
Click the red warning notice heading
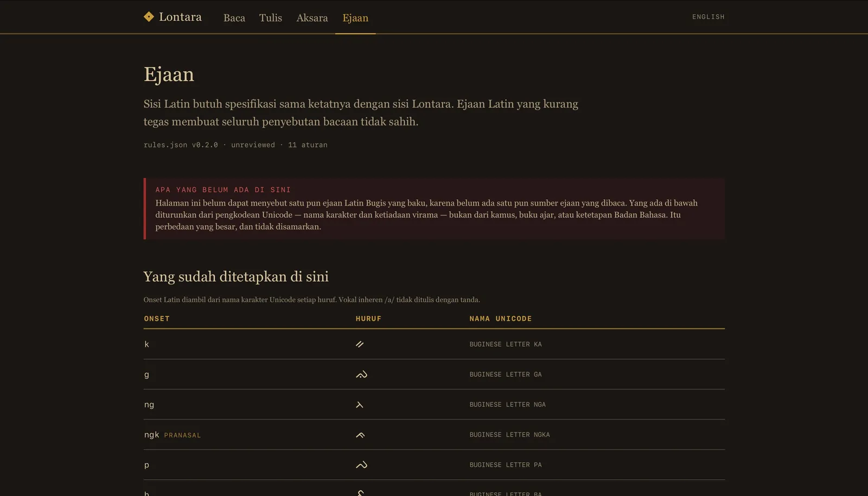[x=223, y=190]
